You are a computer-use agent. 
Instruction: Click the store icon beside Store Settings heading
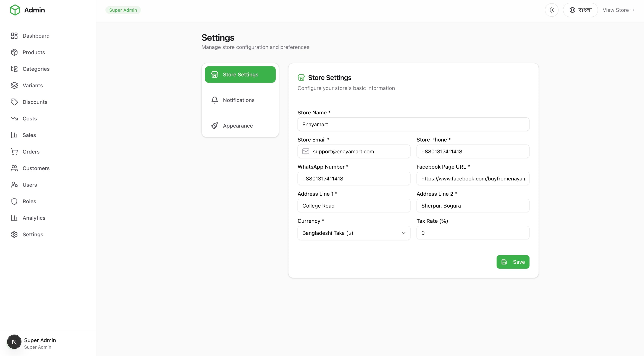pyautogui.click(x=301, y=78)
